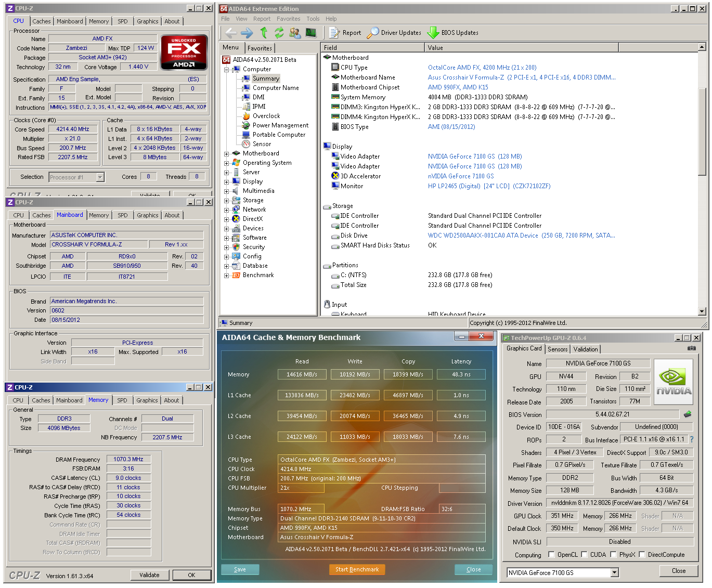Select Portable Computer tree item
712x588 pixels.
[274, 135]
